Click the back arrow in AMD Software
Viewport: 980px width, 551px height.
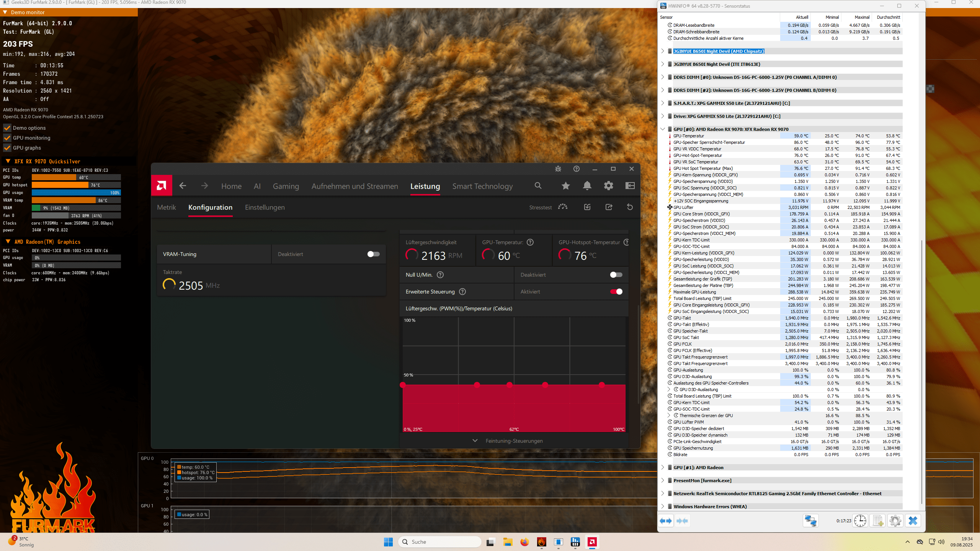tap(183, 186)
